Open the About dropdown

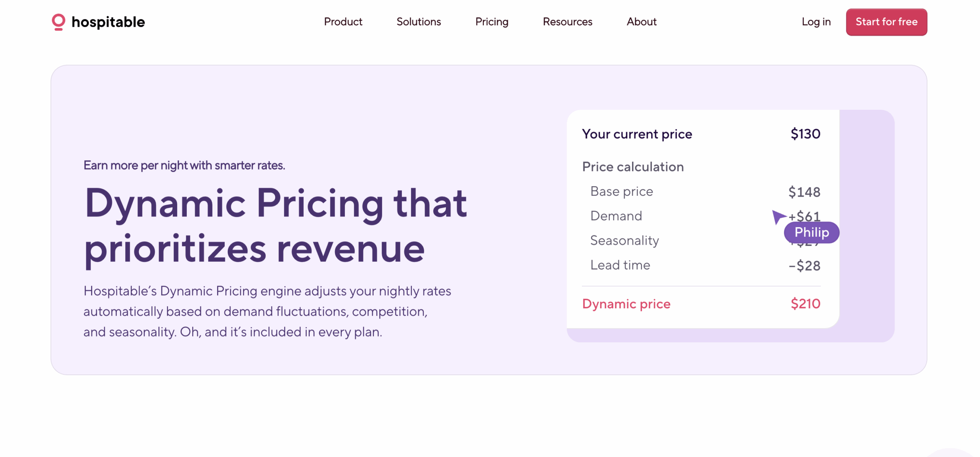[641, 22]
